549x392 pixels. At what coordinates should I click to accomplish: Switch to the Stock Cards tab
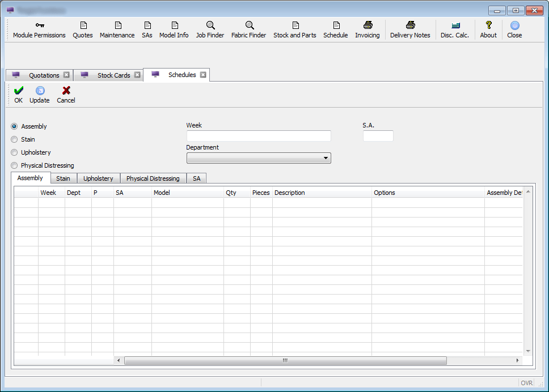[113, 75]
